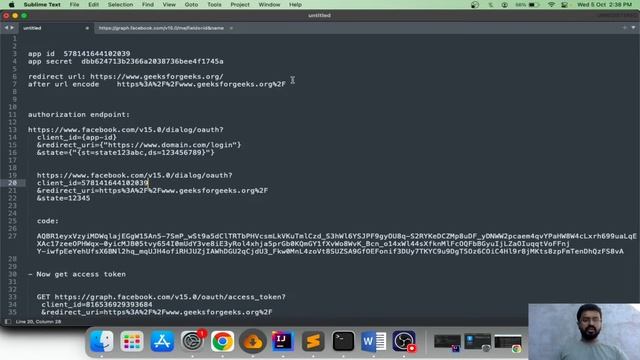Click the app secret value on line 4
This screenshot has width=640, height=360.
tap(152, 61)
